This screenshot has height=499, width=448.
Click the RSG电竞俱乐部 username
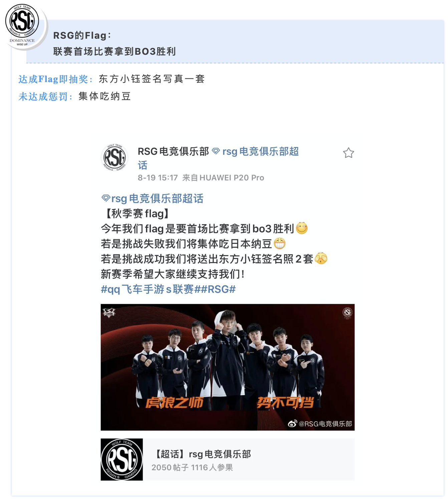coord(173,151)
